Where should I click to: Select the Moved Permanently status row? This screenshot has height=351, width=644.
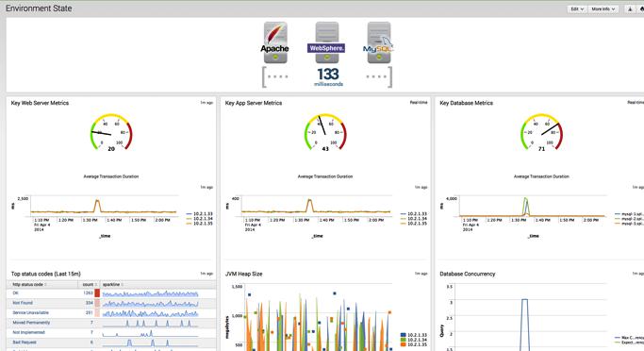pyautogui.click(x=111, y=323)
